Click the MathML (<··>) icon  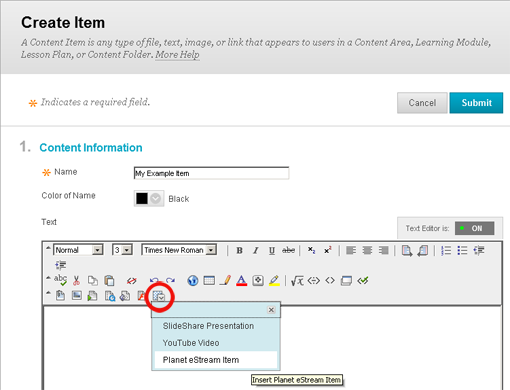tap(313, 281)
